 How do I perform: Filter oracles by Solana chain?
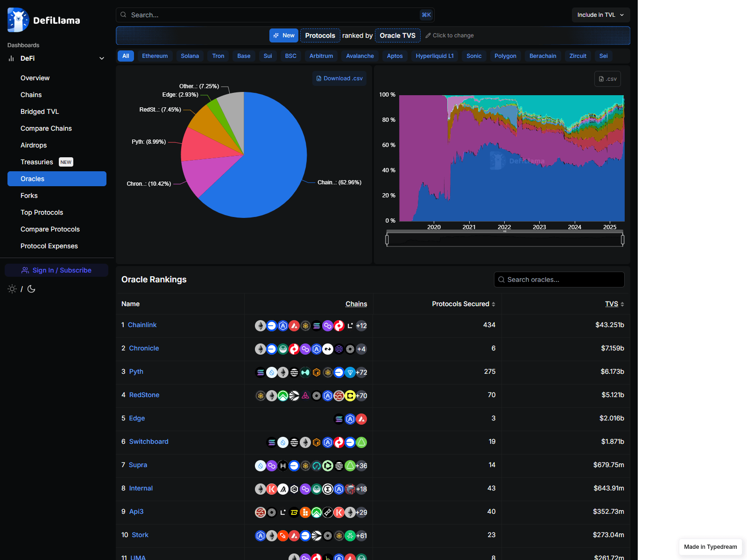pyautogui.click(x=190, y=56)
